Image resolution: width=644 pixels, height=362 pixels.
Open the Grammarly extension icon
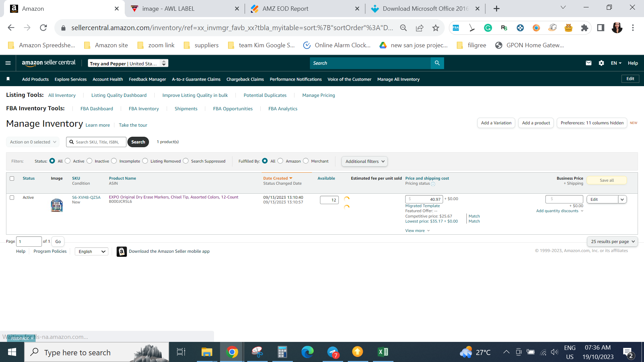(488, 28)
